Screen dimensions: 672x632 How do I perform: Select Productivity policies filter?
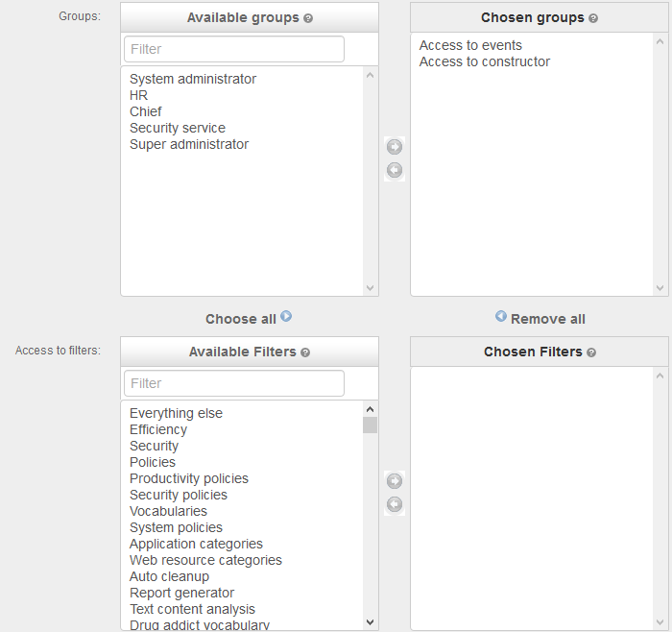tap(189, 478)
